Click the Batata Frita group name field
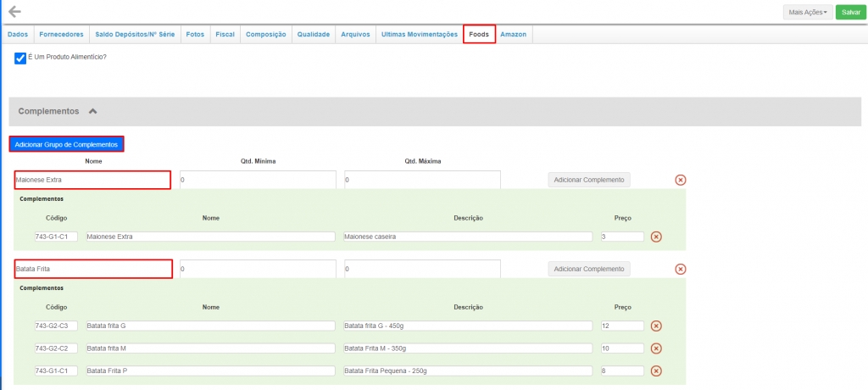Viewport: 868px width, 390px height. pos(93,269)
